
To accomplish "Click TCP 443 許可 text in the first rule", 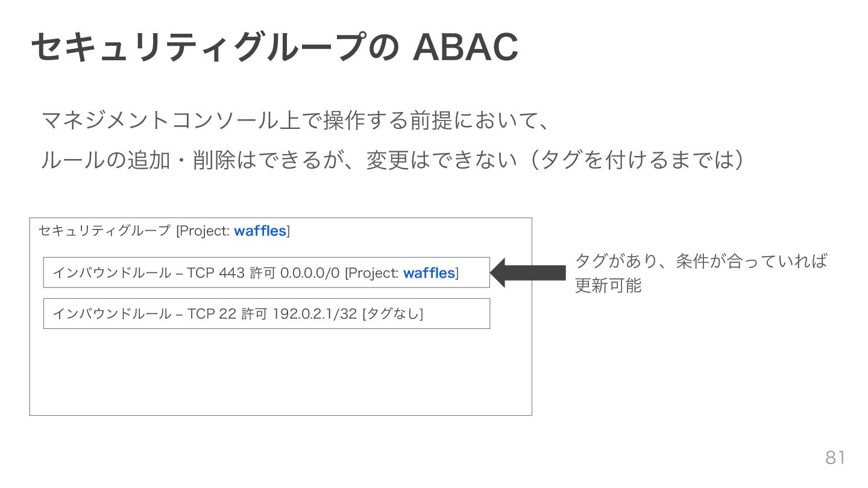I will coord(231,273).
